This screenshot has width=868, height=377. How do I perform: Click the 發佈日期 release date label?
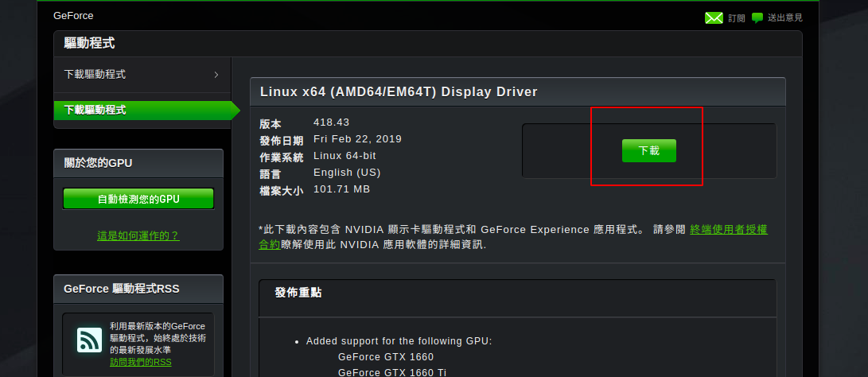[281, 141]
